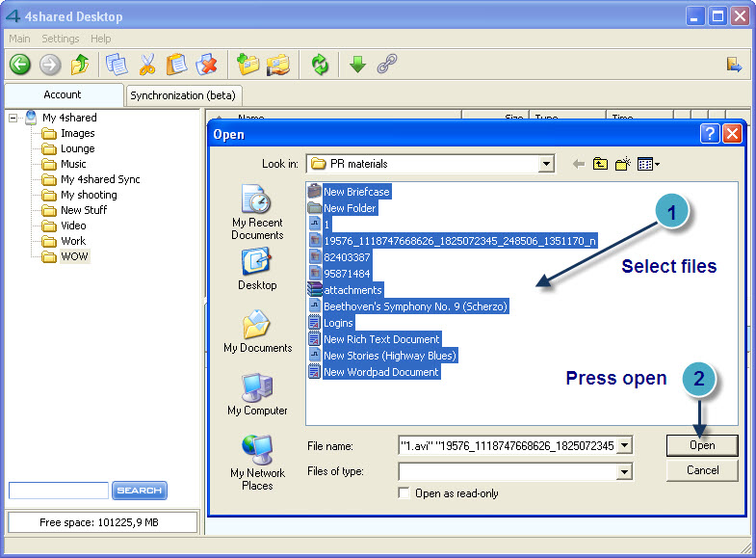
Task: Click the Cut scissors toolbar icon
Action: 147,65
